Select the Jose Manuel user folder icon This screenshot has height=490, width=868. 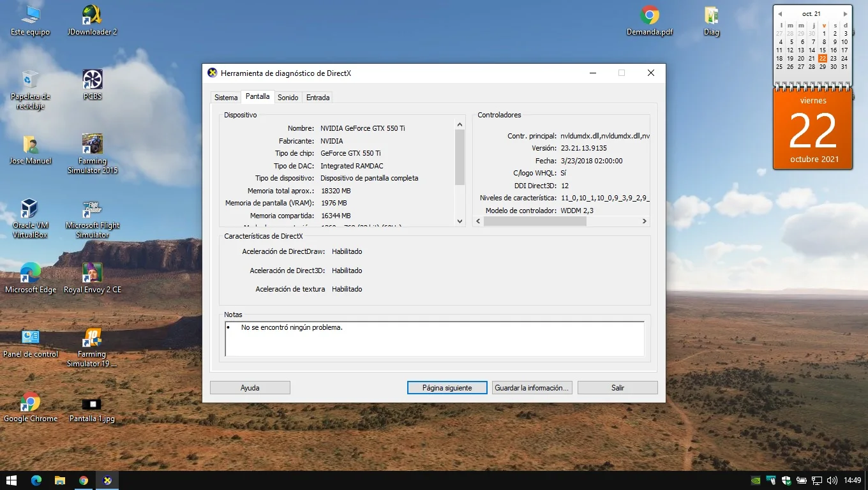[30, 149]
